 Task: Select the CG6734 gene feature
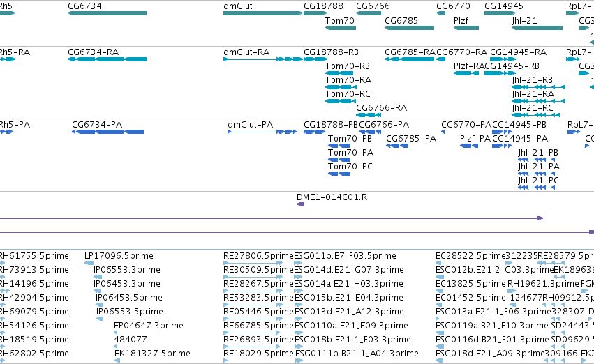[107, 13]
